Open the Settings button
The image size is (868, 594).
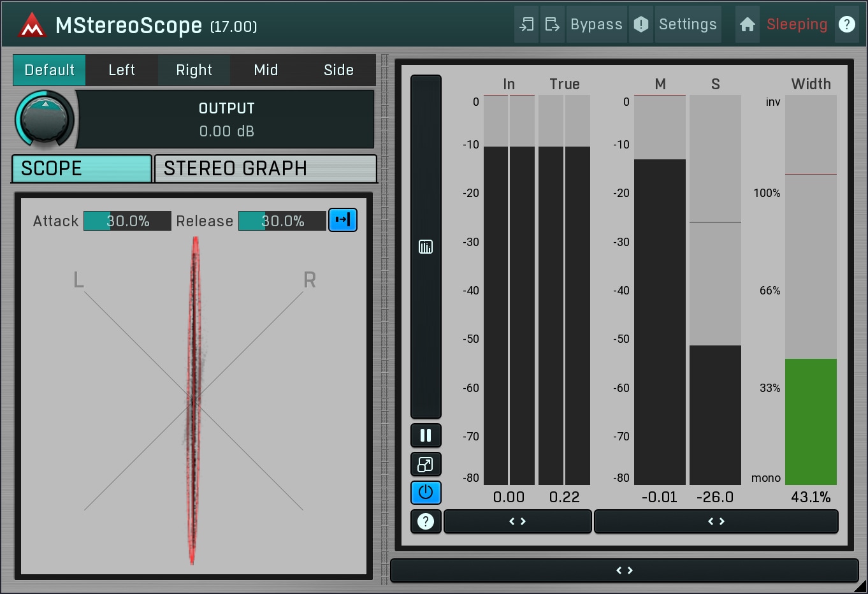(x=688, y=25)
